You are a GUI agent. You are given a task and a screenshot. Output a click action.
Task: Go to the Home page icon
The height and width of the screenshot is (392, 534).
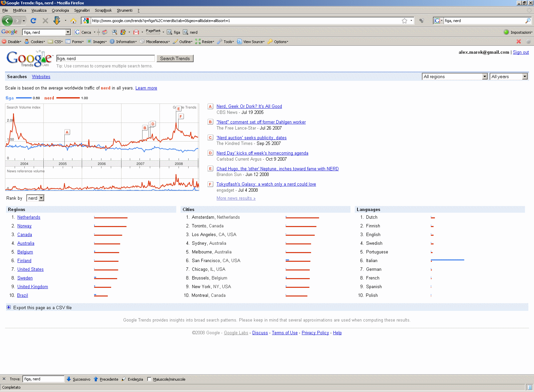click(73, 21)
